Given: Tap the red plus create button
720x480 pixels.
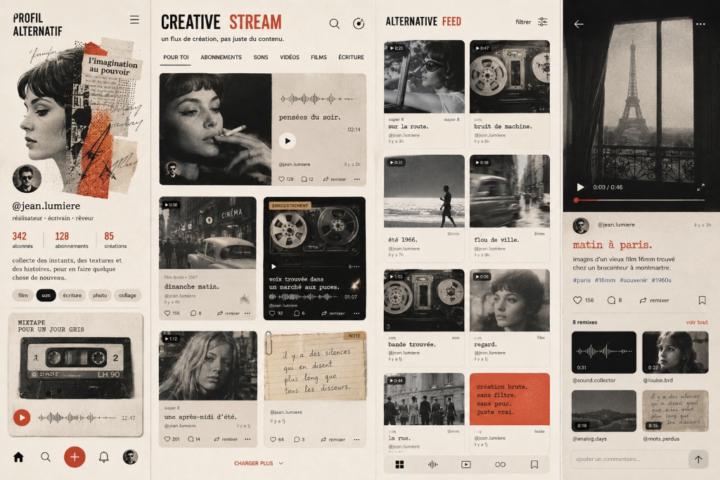Looking at the screenshot, I should coord(74,457).
